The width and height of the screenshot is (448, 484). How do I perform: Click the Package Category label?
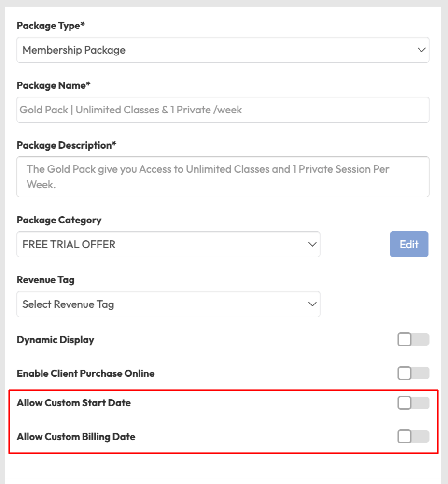click(59, 220)
